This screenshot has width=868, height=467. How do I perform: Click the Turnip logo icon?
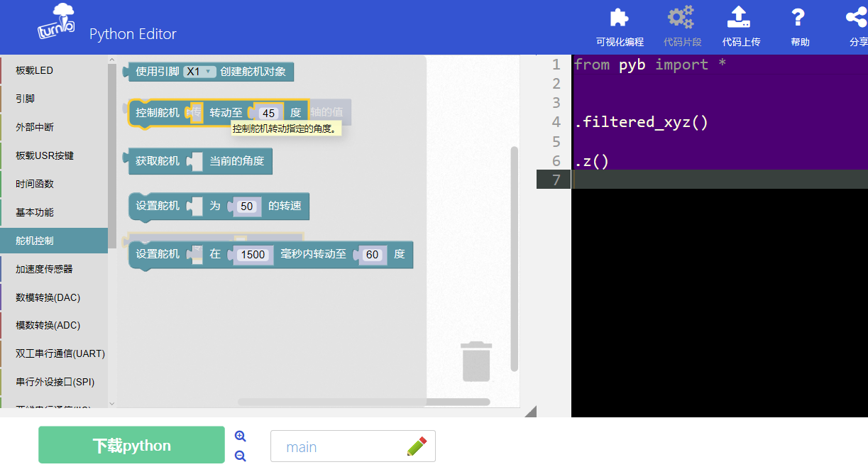tap(56, 23)
